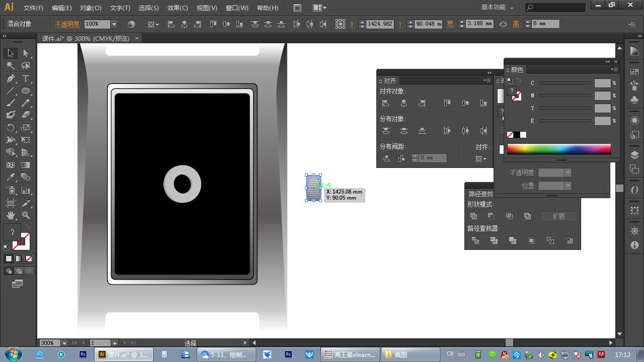Image resolution: width=644 pixels, height=362 pixels.
Task: Click color spectrum bar in Color panel
Action: coord(559,149)
